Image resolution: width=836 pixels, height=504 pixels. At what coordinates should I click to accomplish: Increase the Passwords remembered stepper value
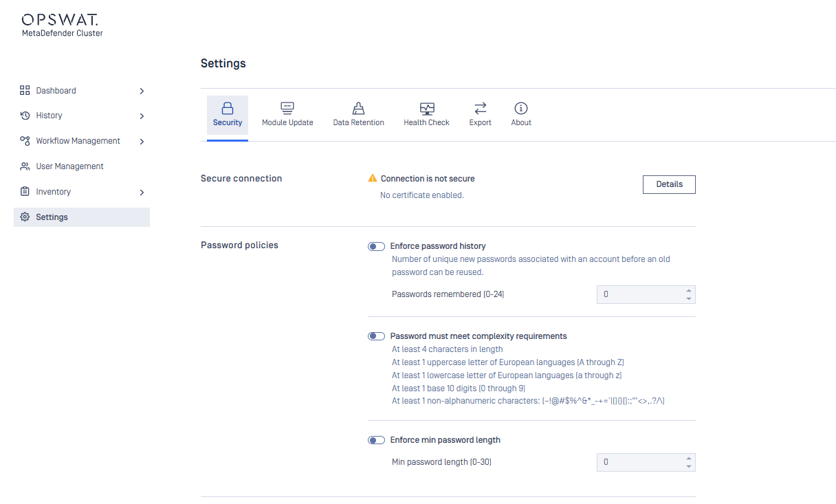coord(688,290)
